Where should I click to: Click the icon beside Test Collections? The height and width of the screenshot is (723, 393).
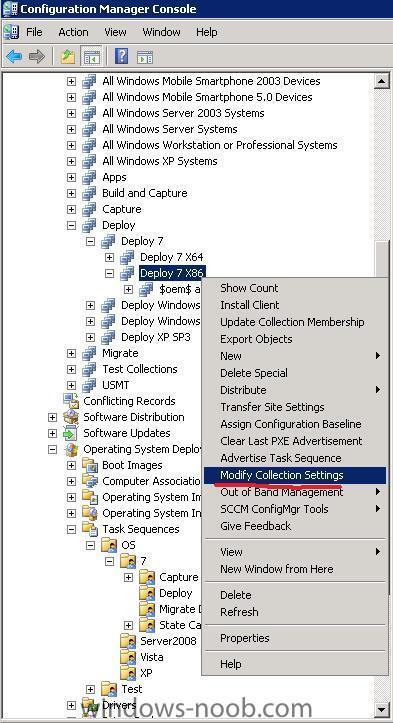click(x=89, y=369)
